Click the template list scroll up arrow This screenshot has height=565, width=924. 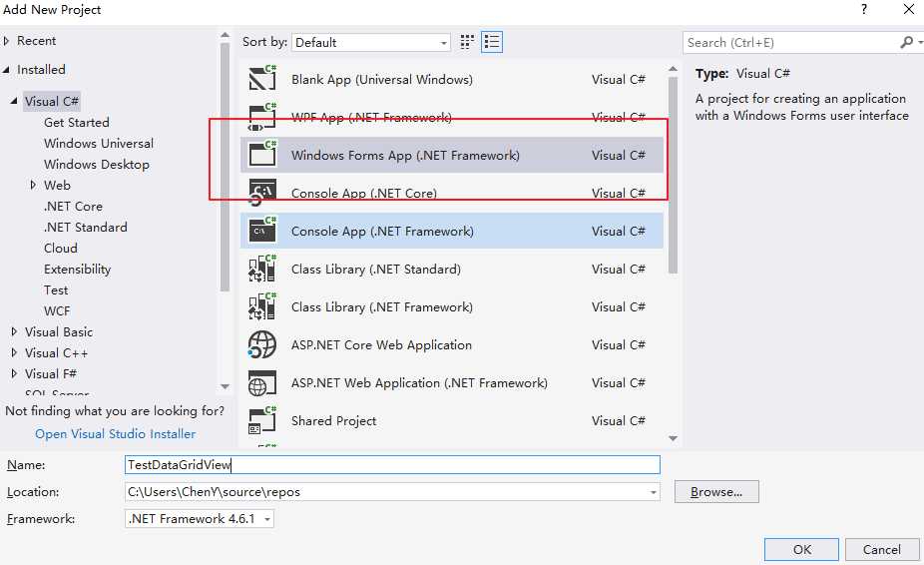pyautogui.click(x=673, y=70)
